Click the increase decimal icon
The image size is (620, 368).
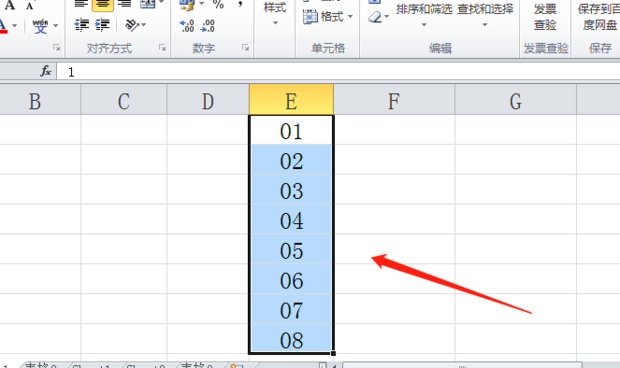tap(187, 26)
